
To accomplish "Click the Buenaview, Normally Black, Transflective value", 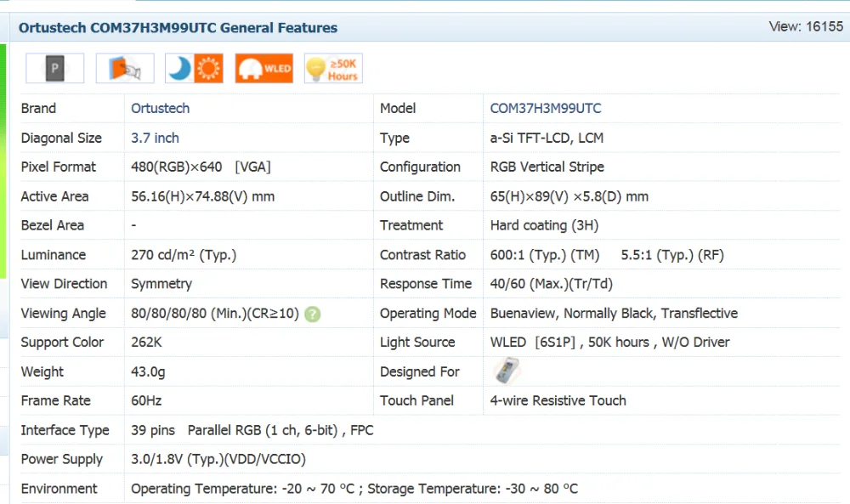I will tap(614, 314).
